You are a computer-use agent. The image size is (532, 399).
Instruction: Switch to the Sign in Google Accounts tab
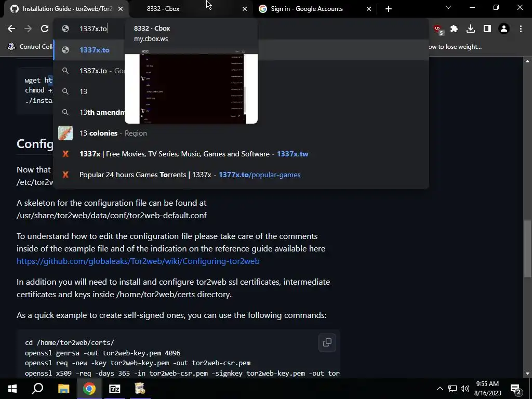click(315, 9)
